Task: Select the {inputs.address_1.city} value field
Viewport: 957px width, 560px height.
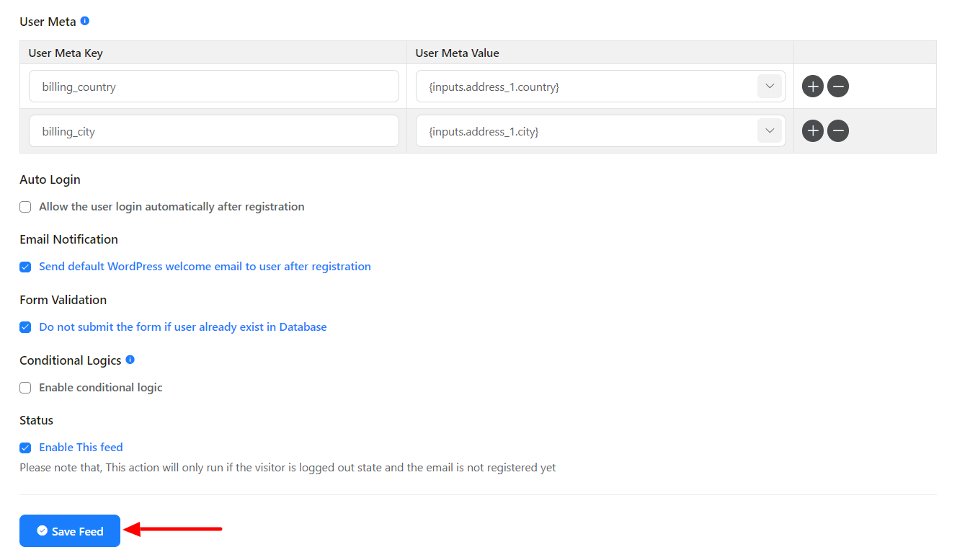Action: pyautogui.click(x=577, y=130)
